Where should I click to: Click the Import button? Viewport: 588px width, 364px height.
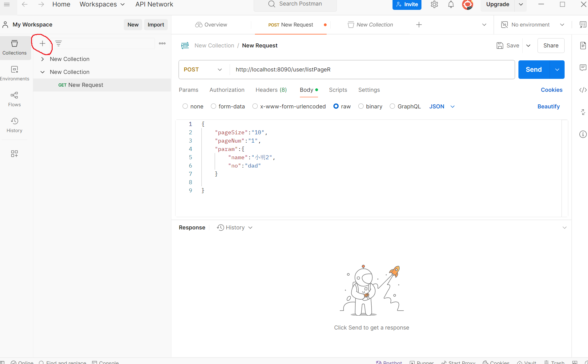[x=156, y=25]
